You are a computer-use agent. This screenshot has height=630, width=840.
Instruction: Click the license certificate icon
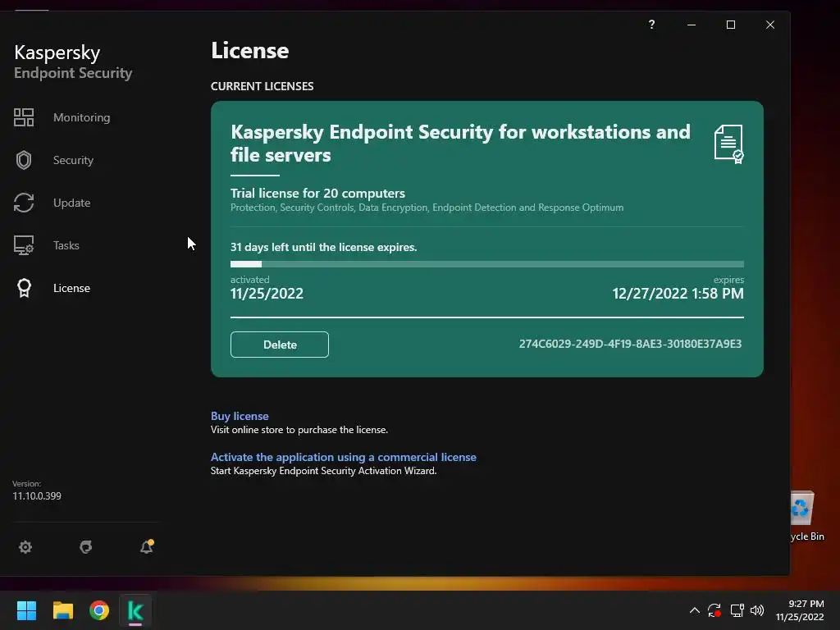coord(729,144)
